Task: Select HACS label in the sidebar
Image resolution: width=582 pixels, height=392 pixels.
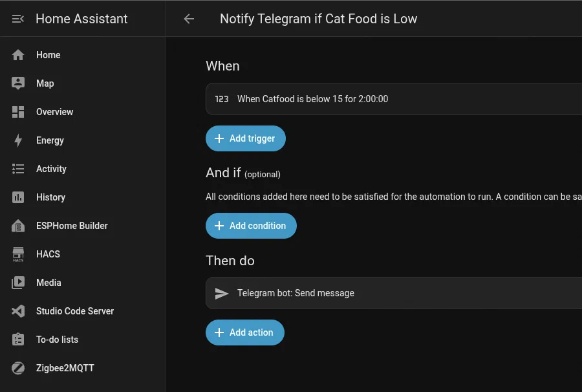Action: (x=48, y=254)
